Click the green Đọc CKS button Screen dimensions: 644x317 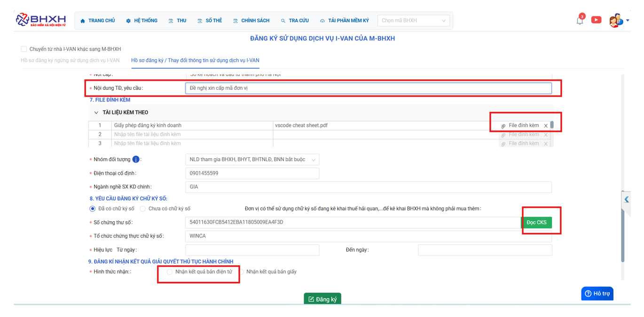click(x=536, y=223)
